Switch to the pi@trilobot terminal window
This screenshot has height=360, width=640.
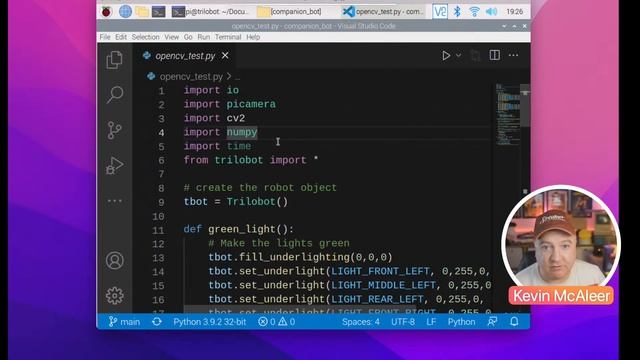click(210, 12)
